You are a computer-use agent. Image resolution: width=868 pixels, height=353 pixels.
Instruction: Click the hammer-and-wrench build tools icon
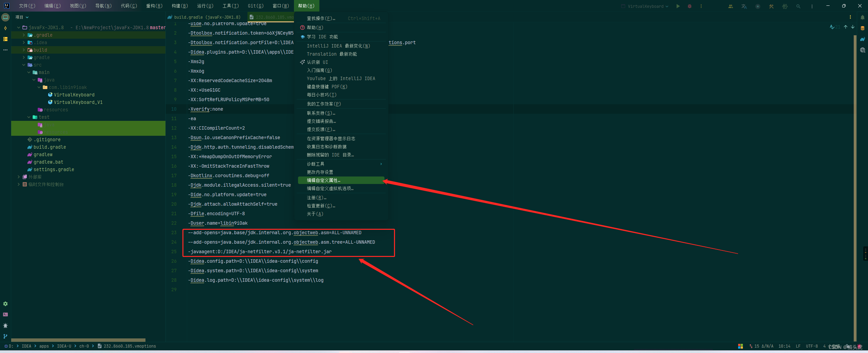coord(771,6)
